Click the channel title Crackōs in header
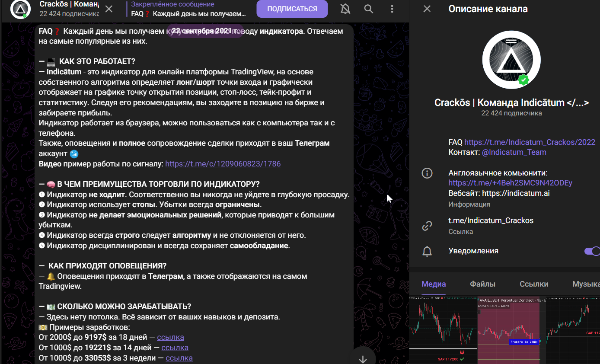This screenshot has width=600, height=364. tap(69, 4)
